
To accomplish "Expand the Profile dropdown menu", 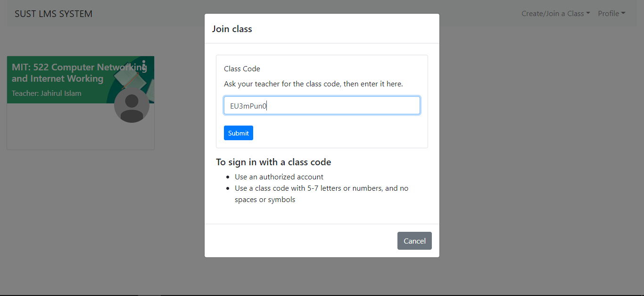I will (x=611, y=14).
